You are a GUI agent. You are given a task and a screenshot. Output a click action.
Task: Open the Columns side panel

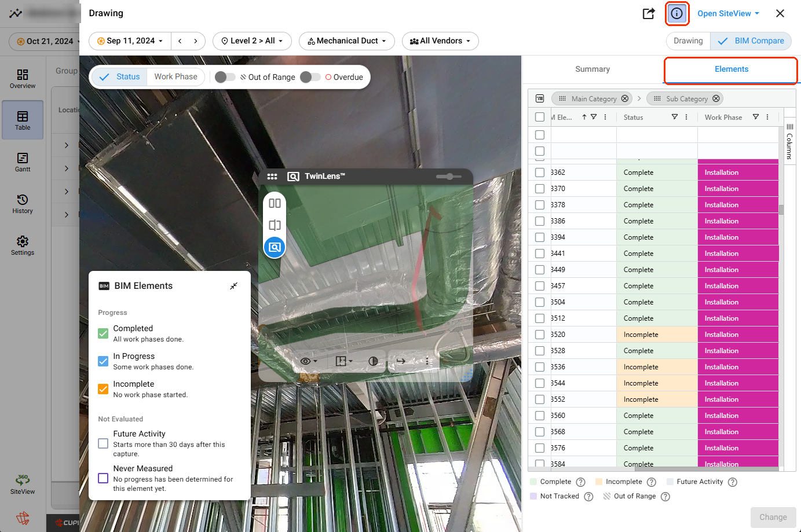click(x=789, y=141)
